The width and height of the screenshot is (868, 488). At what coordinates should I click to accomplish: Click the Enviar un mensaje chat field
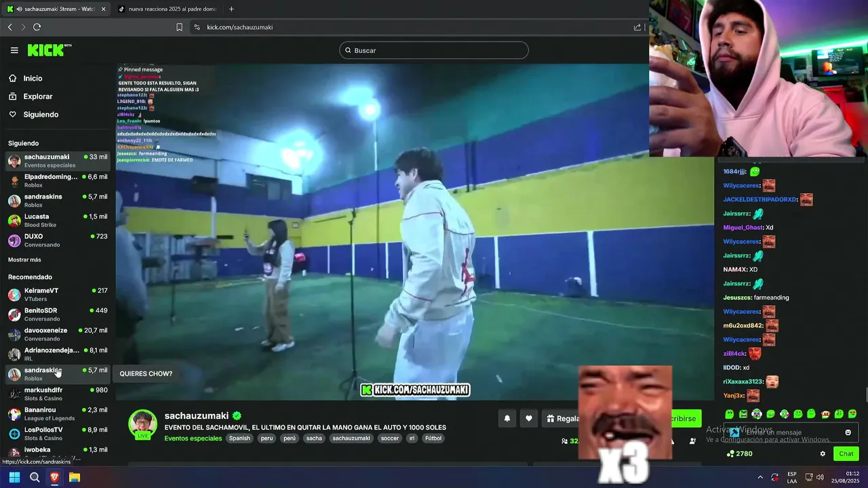click(x=790, y=432)
